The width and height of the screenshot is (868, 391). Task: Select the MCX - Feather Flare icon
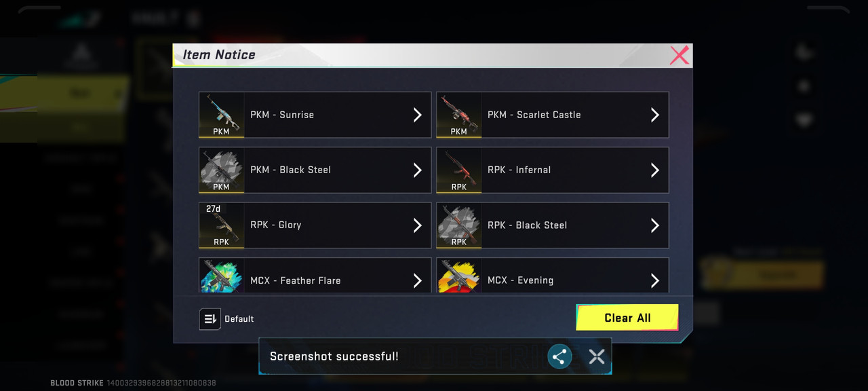tap(222, 276)
